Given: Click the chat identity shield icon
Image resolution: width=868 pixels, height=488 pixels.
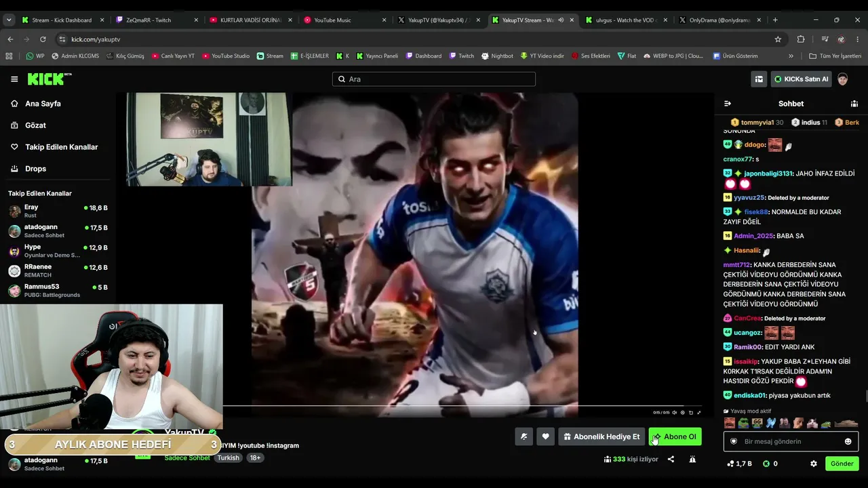Looking at the screenshot, I should click(733, 441).
